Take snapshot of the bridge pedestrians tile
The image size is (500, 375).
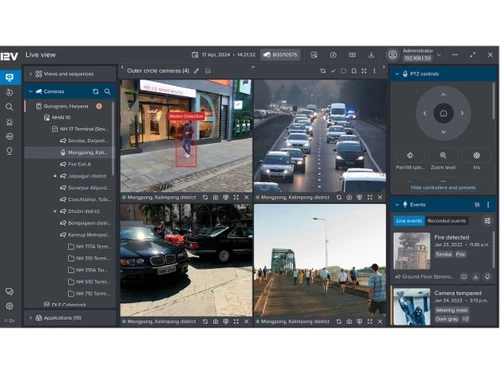tap(349, 321)
